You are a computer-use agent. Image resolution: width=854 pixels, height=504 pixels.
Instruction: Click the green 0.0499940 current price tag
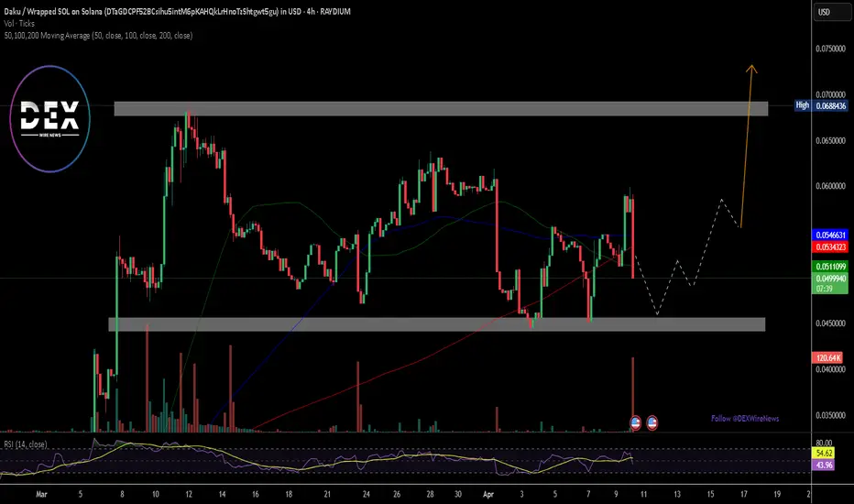point(830,279)
